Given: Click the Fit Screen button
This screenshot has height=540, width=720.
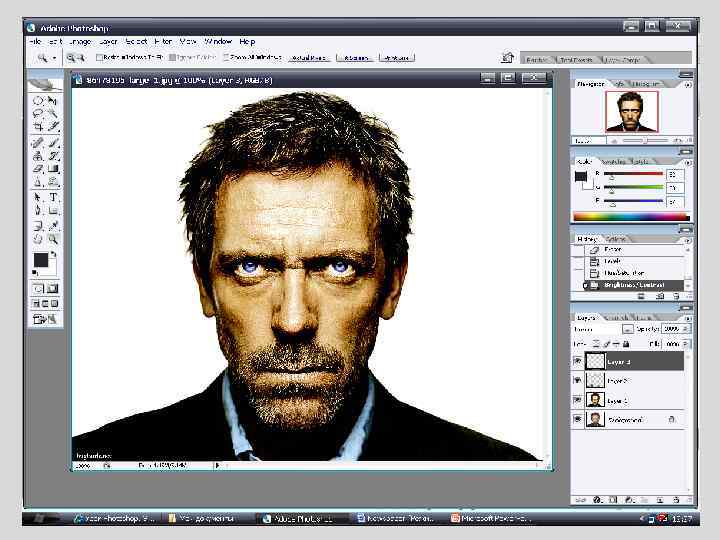Looking at the screenshot, I should (x=356, y=58).
